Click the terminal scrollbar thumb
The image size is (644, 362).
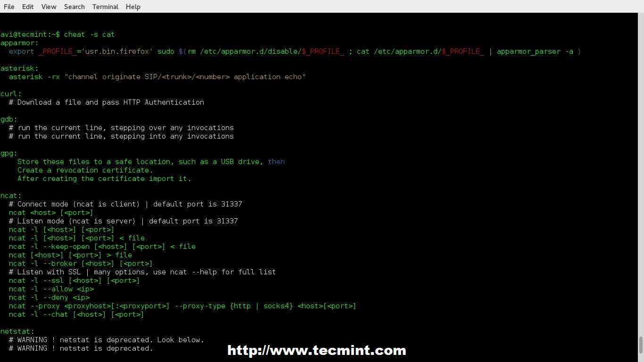point(641,345)
